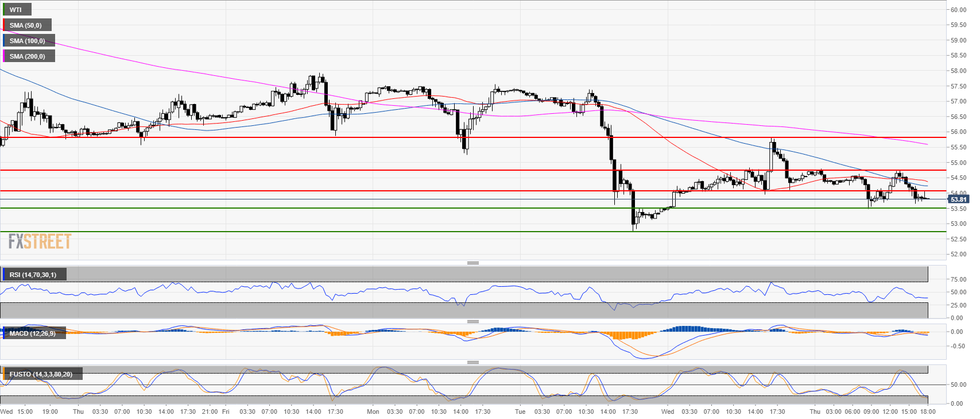Click the Tue date label on time axis
The width and height of the screenshot is (980, 419).
pos(520,412)
